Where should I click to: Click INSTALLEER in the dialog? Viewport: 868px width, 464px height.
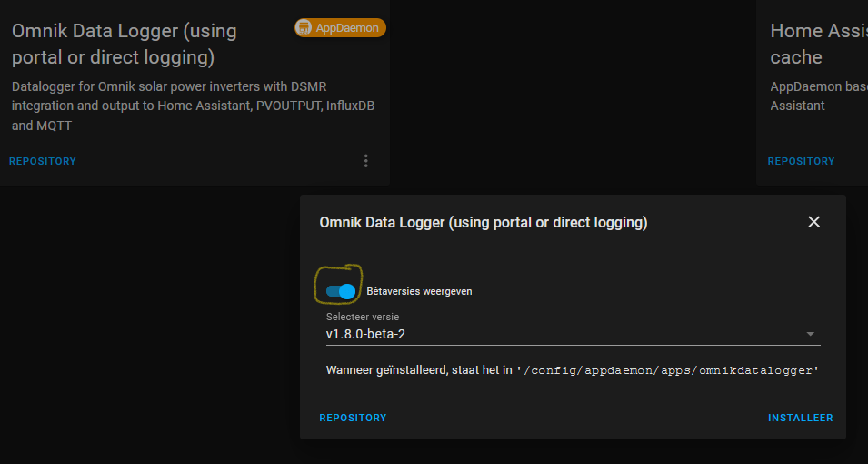(x=800, y=418)
